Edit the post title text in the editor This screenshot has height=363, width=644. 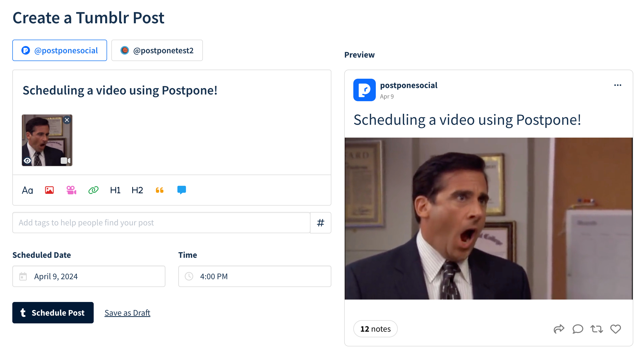pos(120,90)
